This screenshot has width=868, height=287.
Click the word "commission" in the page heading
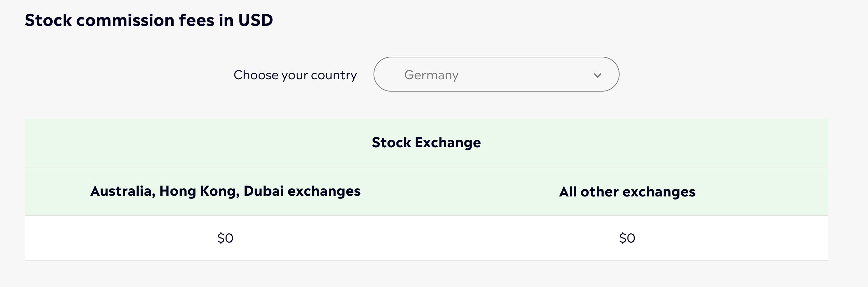125,20
